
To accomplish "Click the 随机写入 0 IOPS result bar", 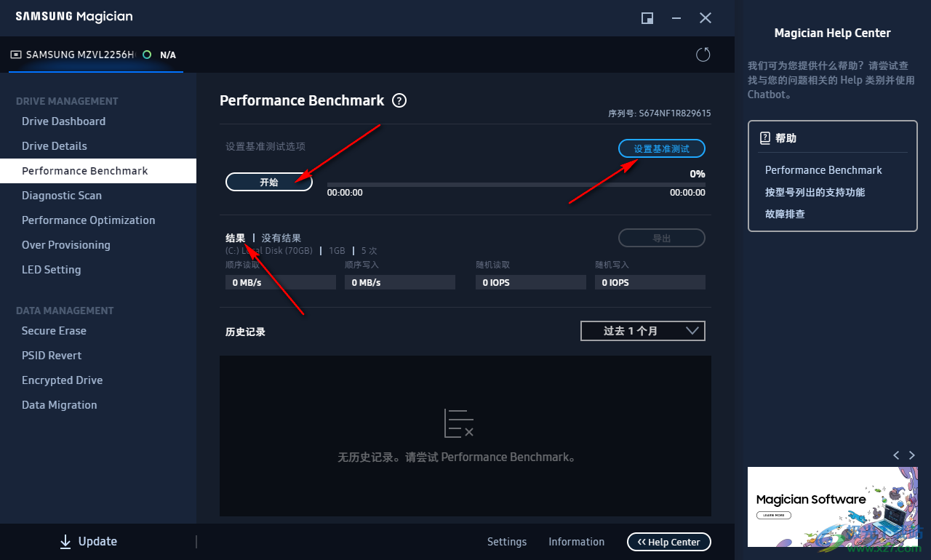I will click(650, 282).
